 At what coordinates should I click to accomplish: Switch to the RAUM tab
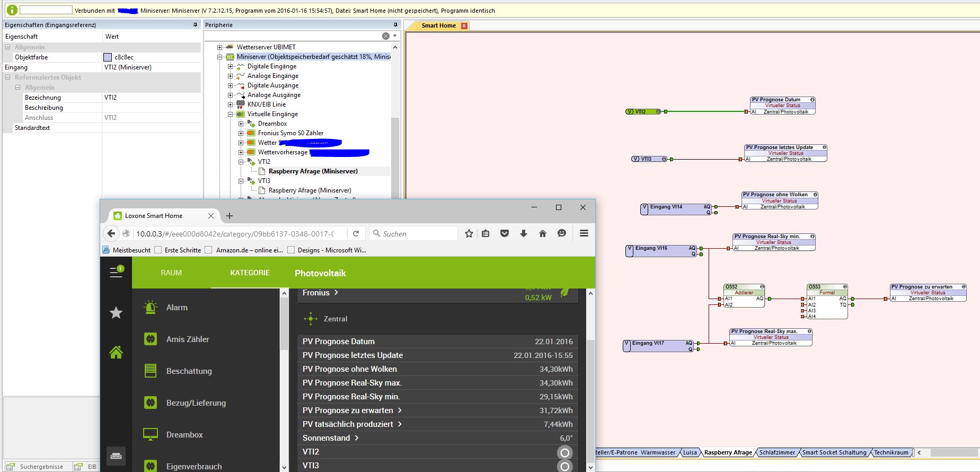click(x=171, y=273)
